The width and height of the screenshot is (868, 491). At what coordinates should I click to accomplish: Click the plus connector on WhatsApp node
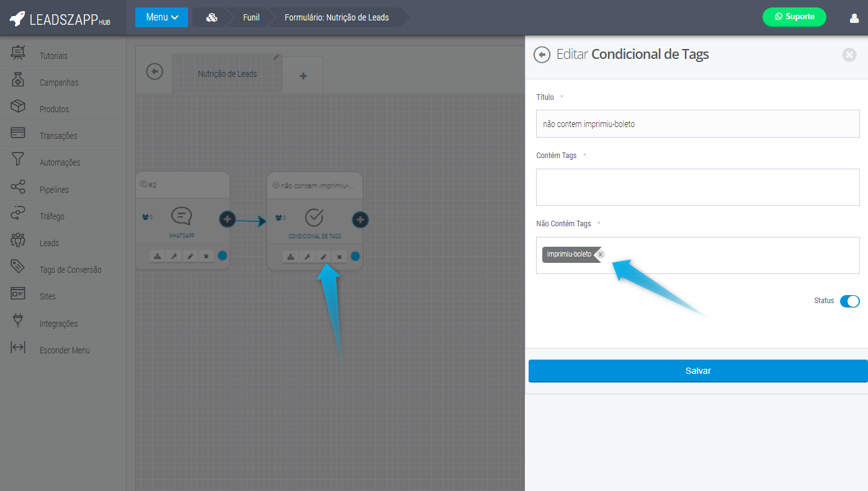click(x=227, y=219)
